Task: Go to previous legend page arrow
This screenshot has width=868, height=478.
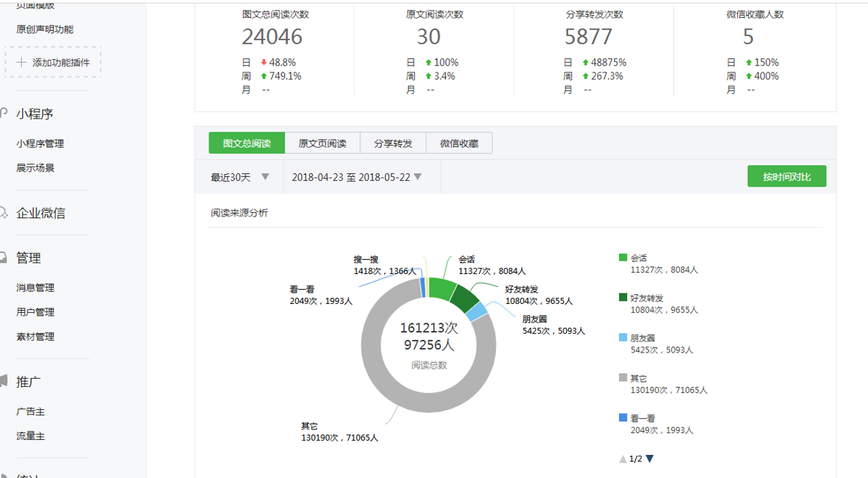Action: pyautogui.click(x=623, y=459)
